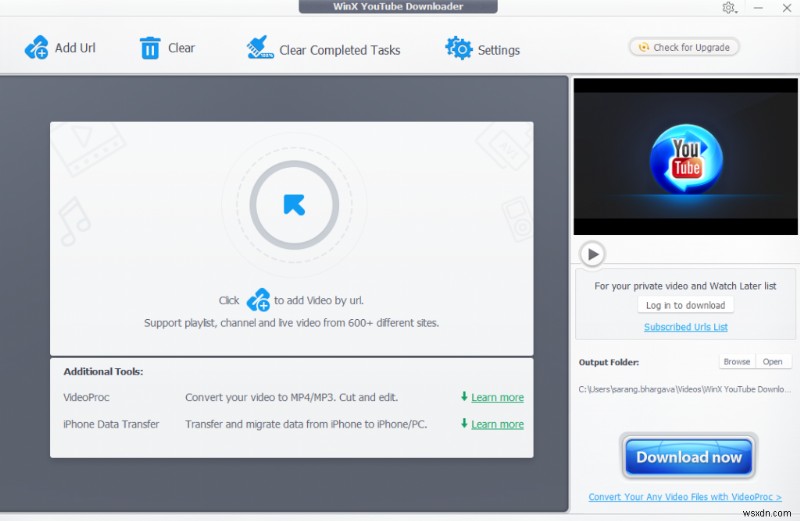Click the Check for Upgrade button
Screen dimensions: 800x521
[x=684, y=47]
